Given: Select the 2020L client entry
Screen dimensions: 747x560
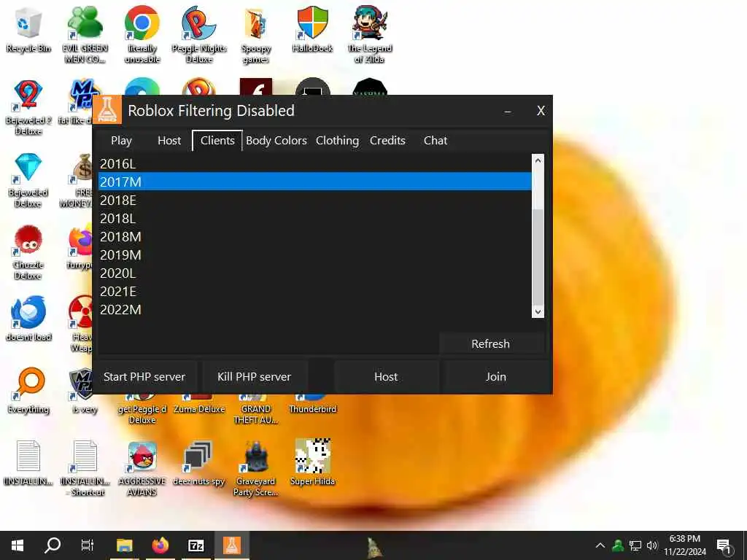Looking at the screenshot, I should (314, 273).
